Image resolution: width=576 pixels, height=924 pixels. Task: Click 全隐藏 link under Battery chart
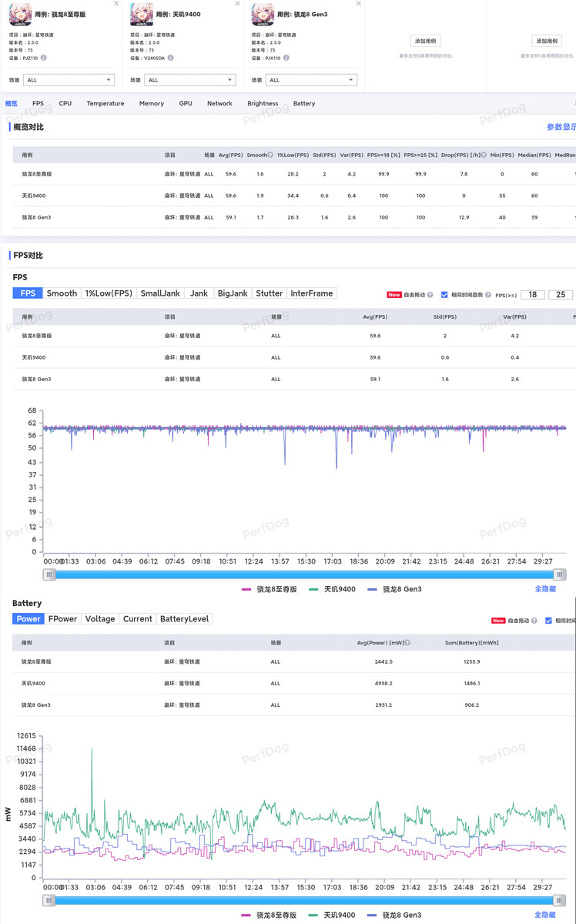coord(545,915)
